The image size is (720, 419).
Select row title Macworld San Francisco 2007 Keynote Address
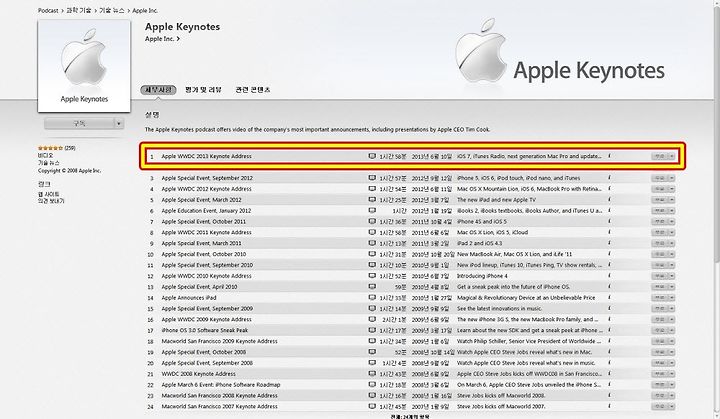[219, 406]
